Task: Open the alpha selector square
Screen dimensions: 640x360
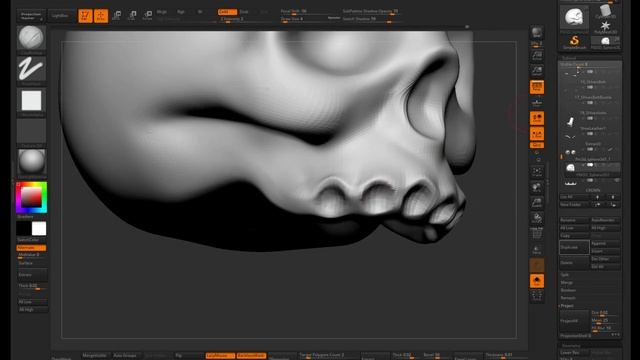Action: pyautogui.click(x=31, y=100)
